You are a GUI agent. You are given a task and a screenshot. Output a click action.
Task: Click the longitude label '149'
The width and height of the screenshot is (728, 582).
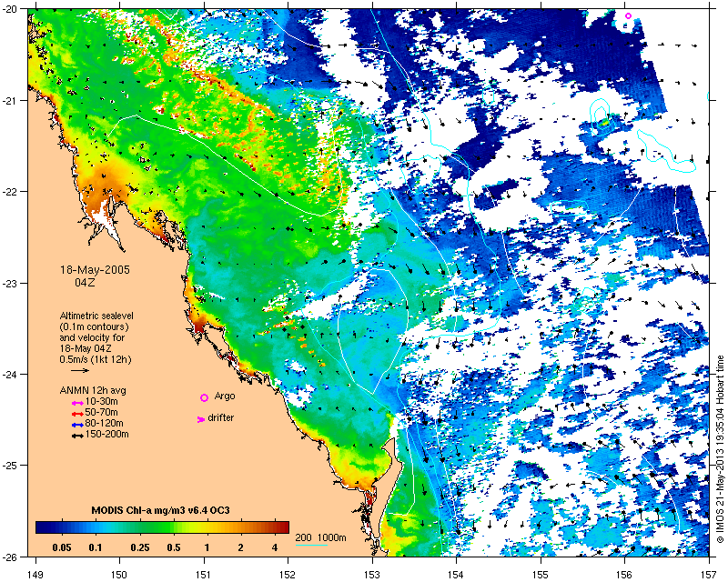click(x=35, y=575)
